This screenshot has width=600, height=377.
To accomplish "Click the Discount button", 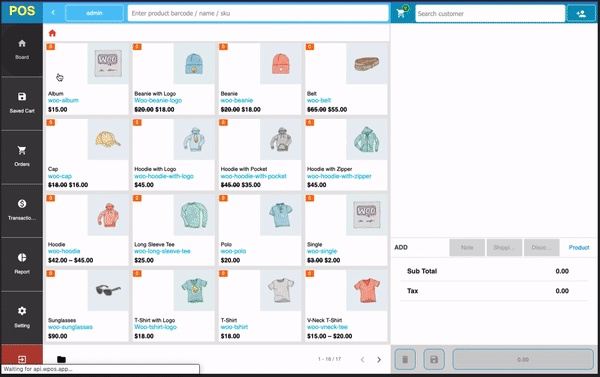I will pos(541,248).
